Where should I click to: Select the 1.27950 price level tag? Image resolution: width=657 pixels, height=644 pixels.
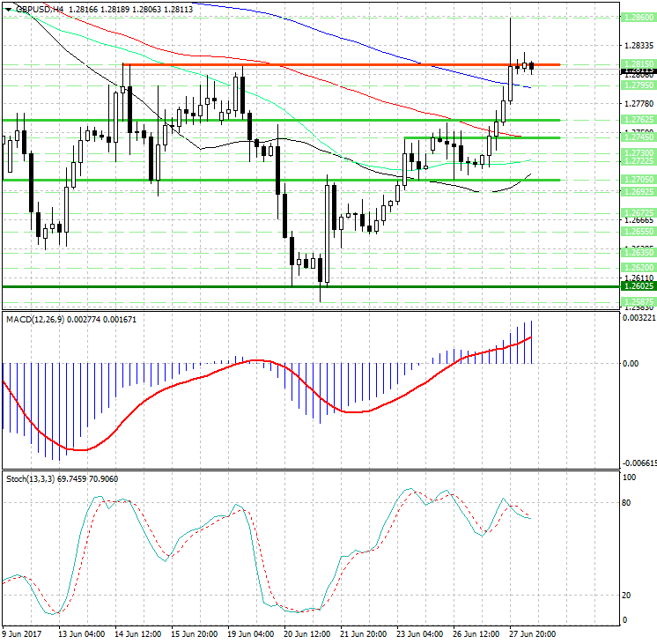[x=637, y=85]
